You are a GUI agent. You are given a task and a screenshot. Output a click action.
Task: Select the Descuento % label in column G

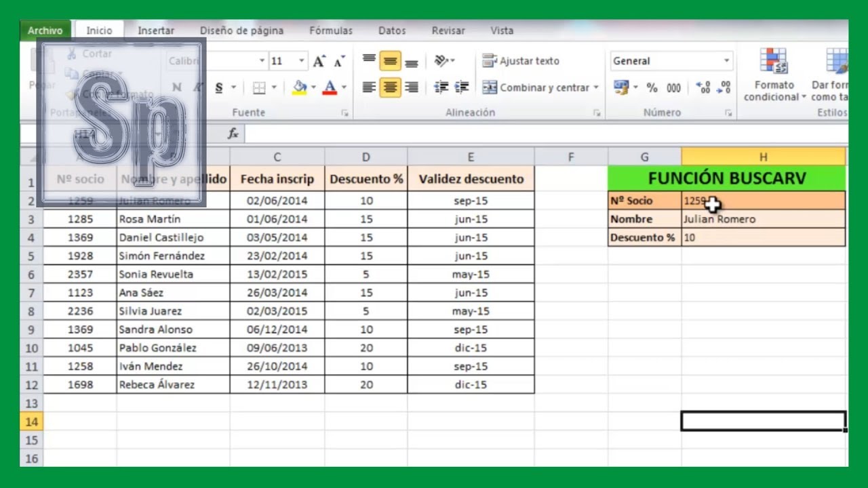(x=645, y=237)
